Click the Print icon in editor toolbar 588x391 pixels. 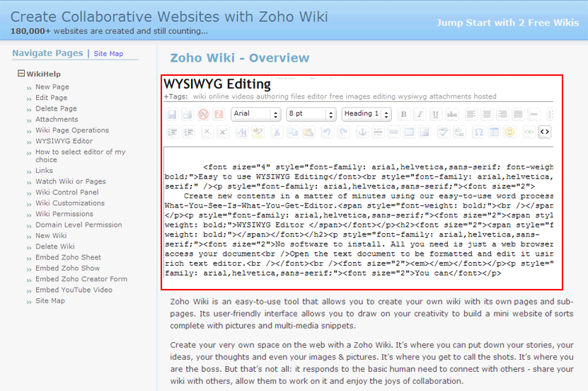pyautogui.click(x=187, y=114)
